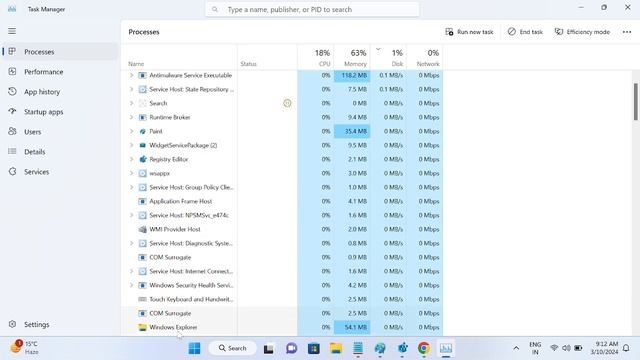Screen dimensions: 640x360
Task: Select the Paint process icon
Action: [142, 131]
